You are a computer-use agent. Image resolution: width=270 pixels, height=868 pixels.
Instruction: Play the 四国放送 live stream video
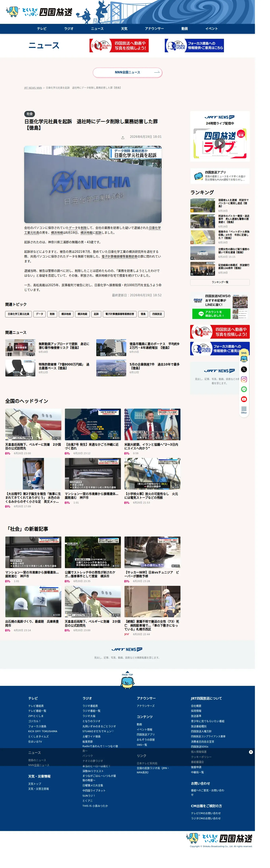click(220, 143)
